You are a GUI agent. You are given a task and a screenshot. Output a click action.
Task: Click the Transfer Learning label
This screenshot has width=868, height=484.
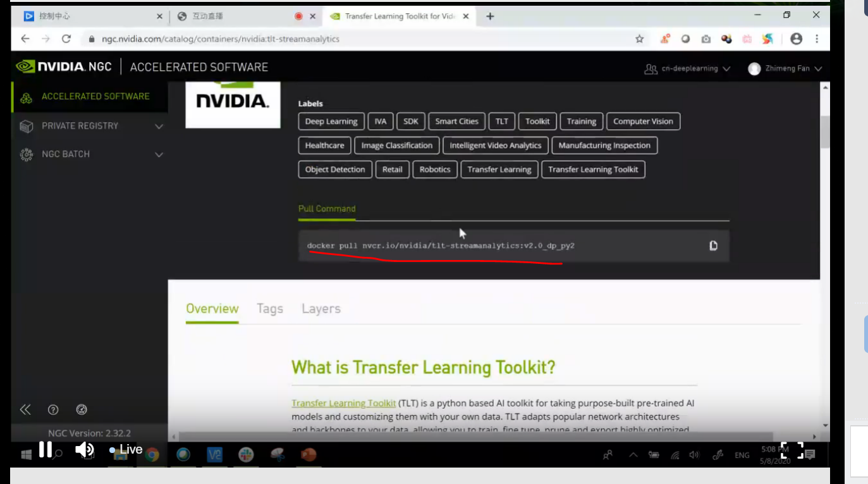[499, 170]
